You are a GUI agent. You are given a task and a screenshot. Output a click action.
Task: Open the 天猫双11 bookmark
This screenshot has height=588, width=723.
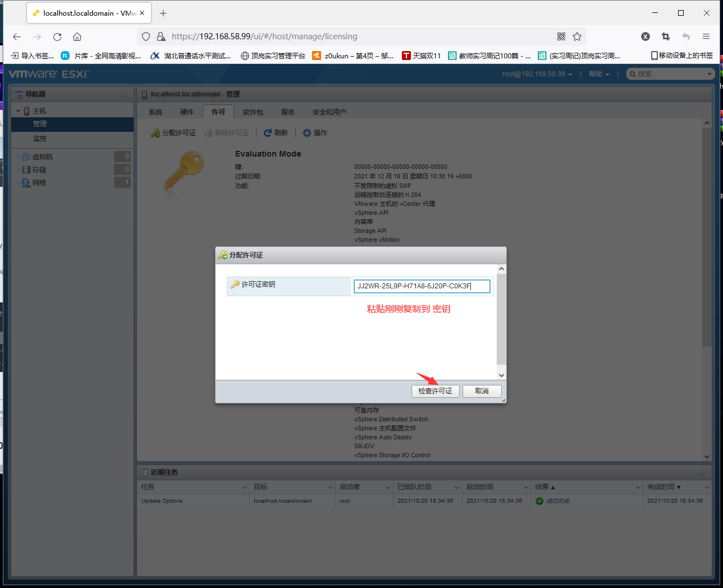(x=422, y=56)
